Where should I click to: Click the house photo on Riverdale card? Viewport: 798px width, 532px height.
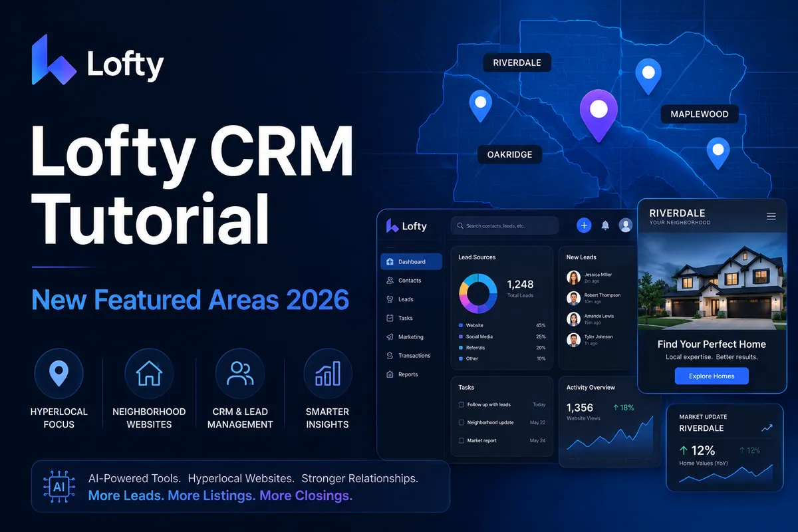(712, 281)
